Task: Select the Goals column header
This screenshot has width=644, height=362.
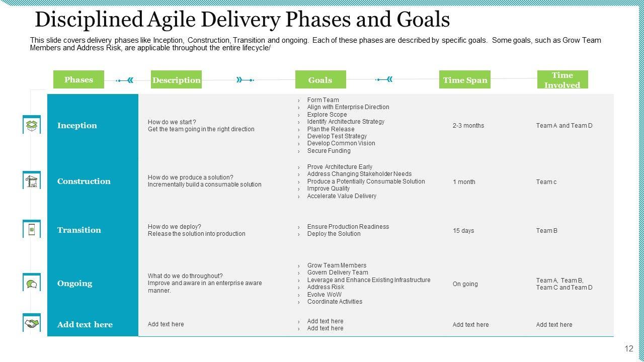Action: point(320,80)
